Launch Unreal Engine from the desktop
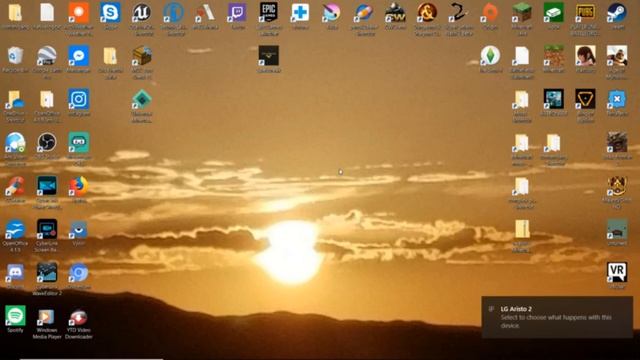The height and width of the screenshot is (360, 640). coord(142,13)
